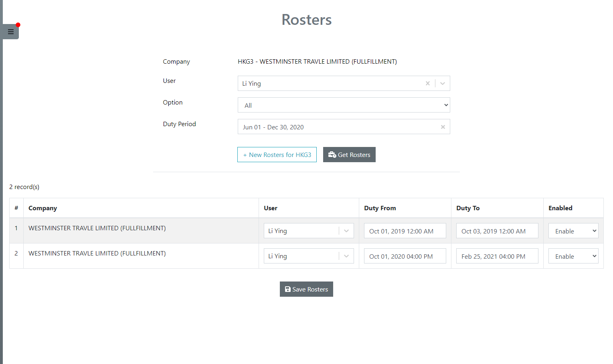Clear the Duty Period date range
613x364 pixels.
pyautogui.click(x=443, y=127)
